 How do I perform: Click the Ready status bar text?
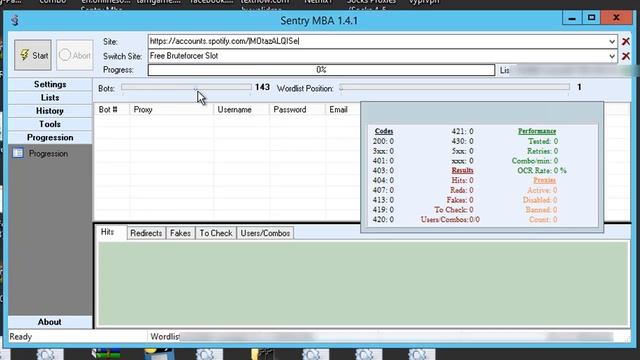click(x=20, y=337)
